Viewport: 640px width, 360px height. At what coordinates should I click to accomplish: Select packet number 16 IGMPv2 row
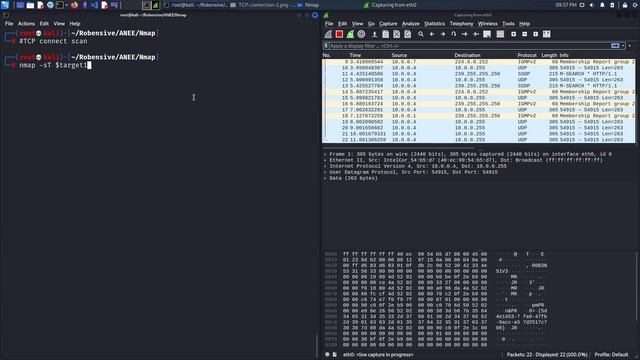[x=478, y=104]
